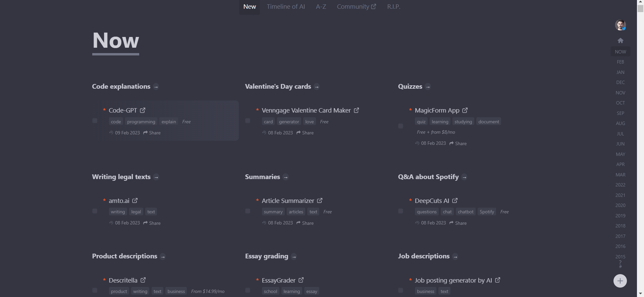Open EssayGrader external link icon

[x=301, y=280]
